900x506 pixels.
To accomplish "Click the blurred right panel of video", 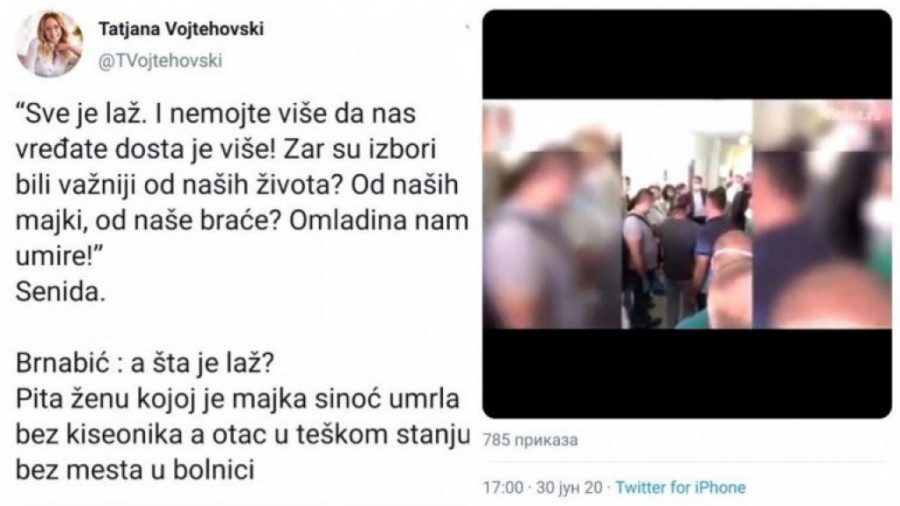I will (x=822, y=214).
